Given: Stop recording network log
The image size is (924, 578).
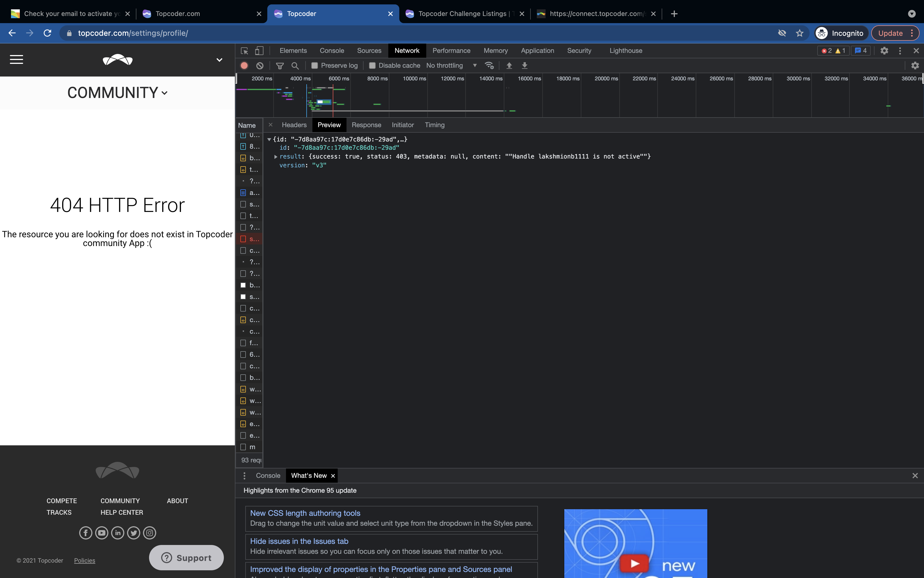Looking at the screenshot, I should pyautogui.click(x=244, y=66).
